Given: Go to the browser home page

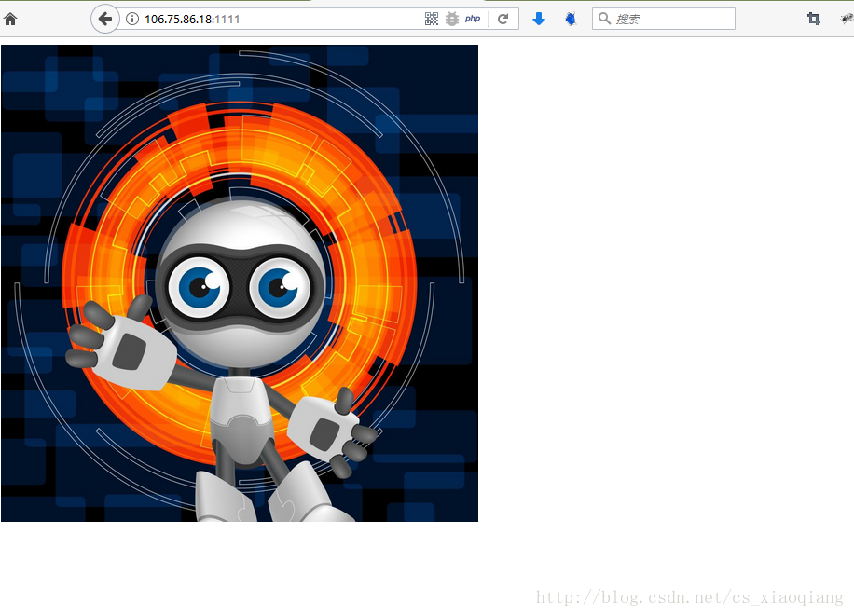Looking at the screenshot, I should point(10,19).
